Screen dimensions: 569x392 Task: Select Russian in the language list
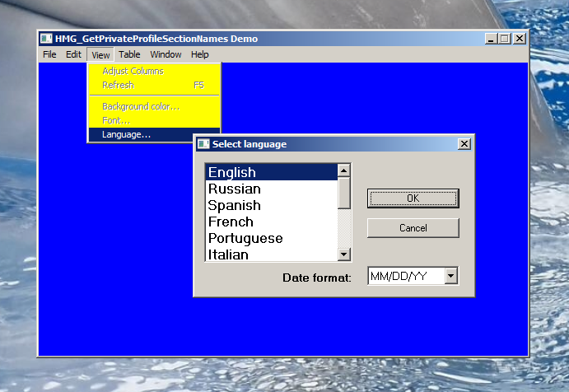[x=234, y=189]
